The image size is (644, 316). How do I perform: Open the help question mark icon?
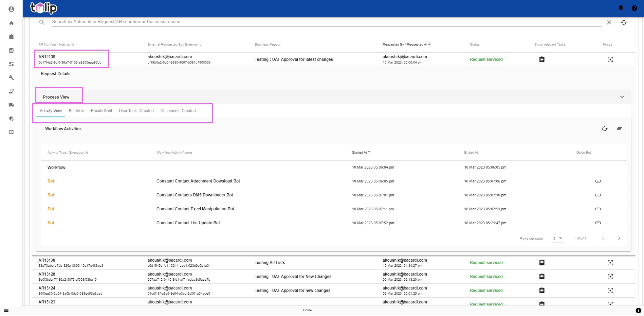(634, 8)
